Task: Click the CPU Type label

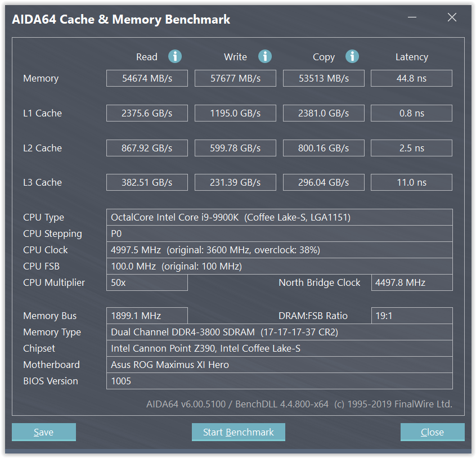Action: tap(44, 218)
